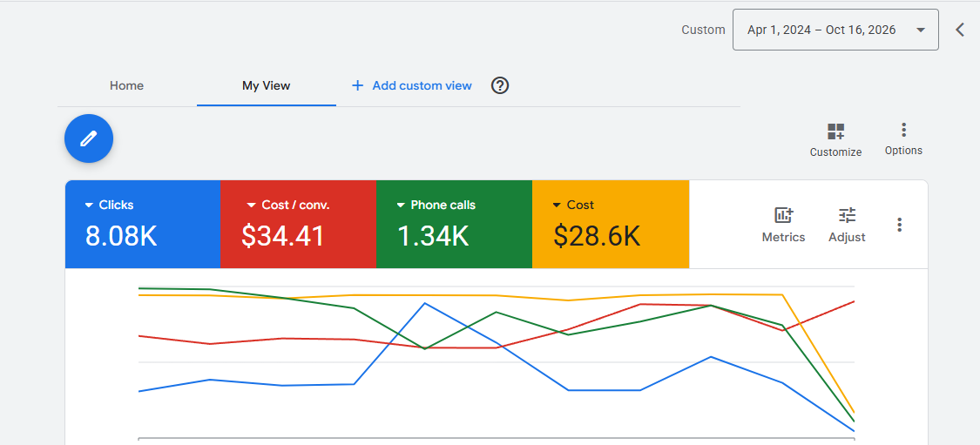Open the help question mark icon

pos(500,85)
